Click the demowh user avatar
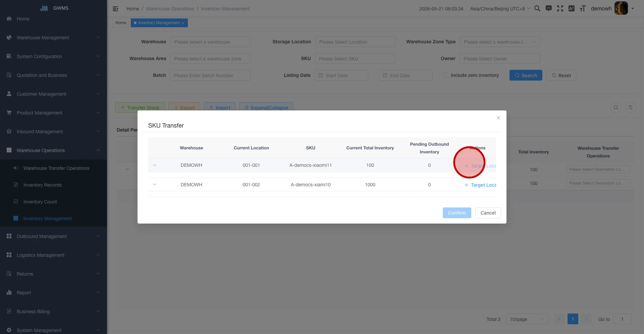 (x=621, y=8)
